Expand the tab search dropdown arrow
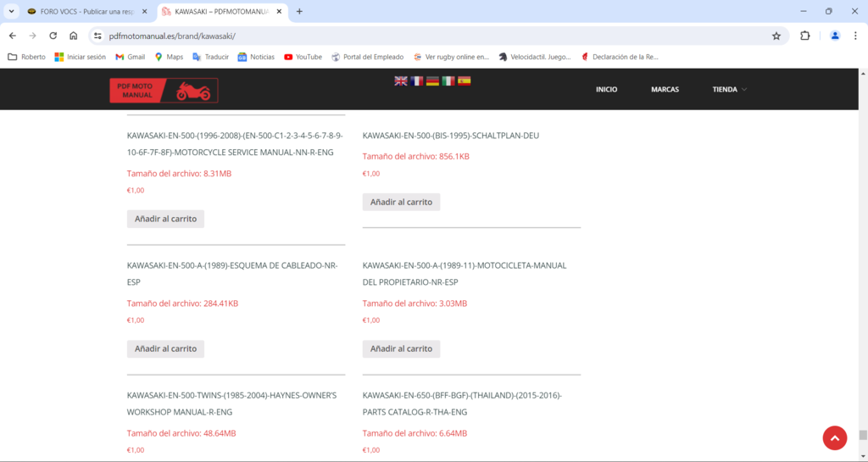This screenshot has height=462, width=868. [x=11, y=11]
